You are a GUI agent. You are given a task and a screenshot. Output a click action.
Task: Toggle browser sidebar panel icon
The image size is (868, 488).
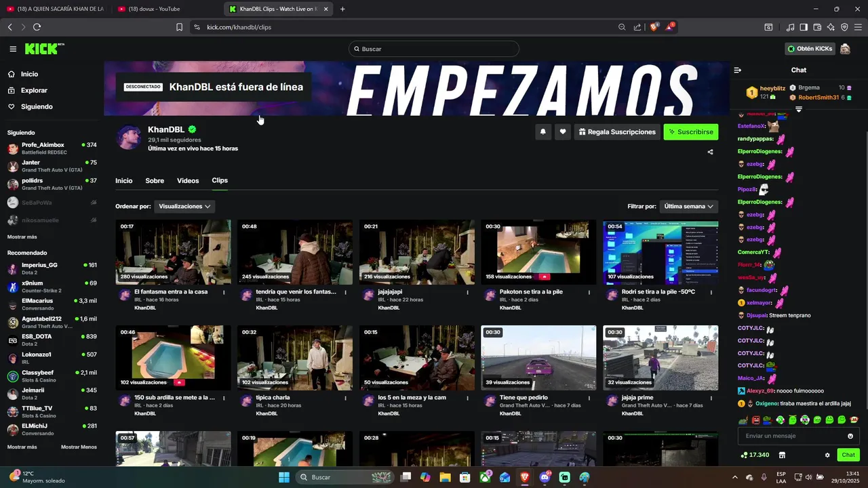point(804,27)
